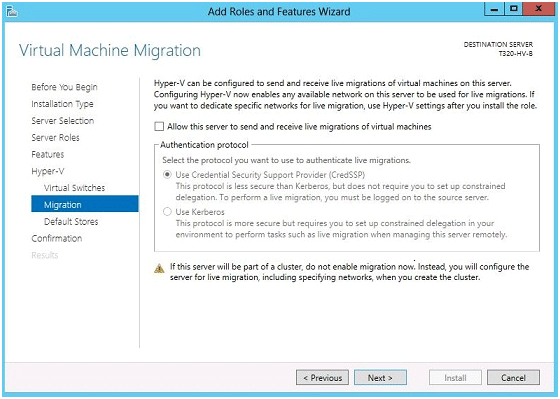Minimize the Add Roles and Features Wizard
The height and width of the screenshot is (399, 560).
[494, 9]
